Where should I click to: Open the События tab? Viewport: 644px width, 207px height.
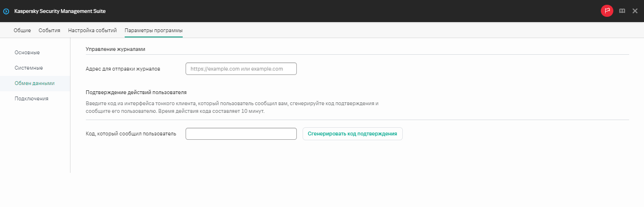(x=49, y=30)
